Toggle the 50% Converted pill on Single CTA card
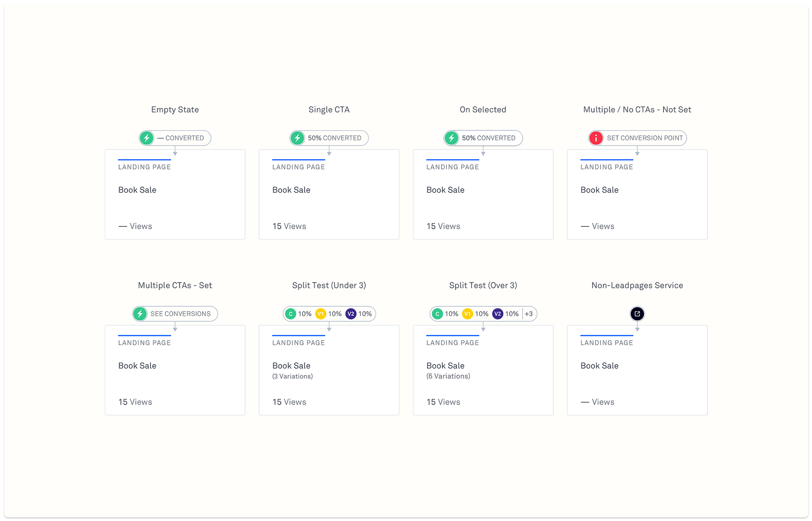The image size is (812, 521). point(328,138)
